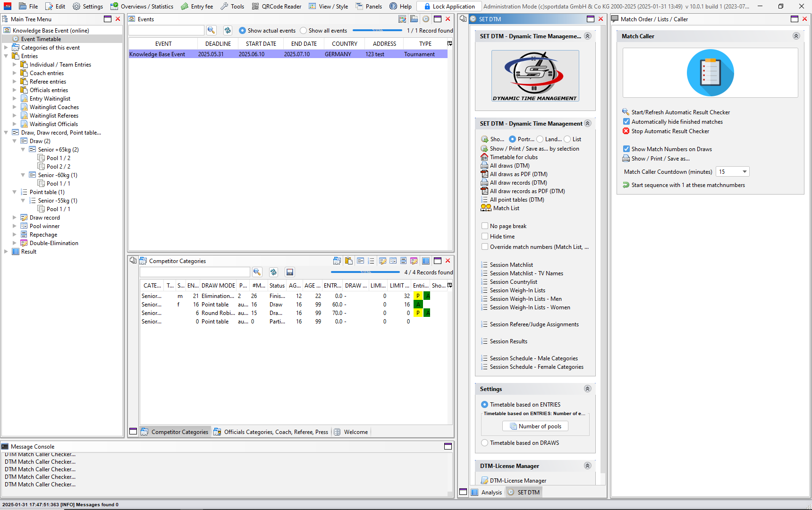The image size is (812, 510).
Task: Click Number of pools button
Action: click(535, 426)
